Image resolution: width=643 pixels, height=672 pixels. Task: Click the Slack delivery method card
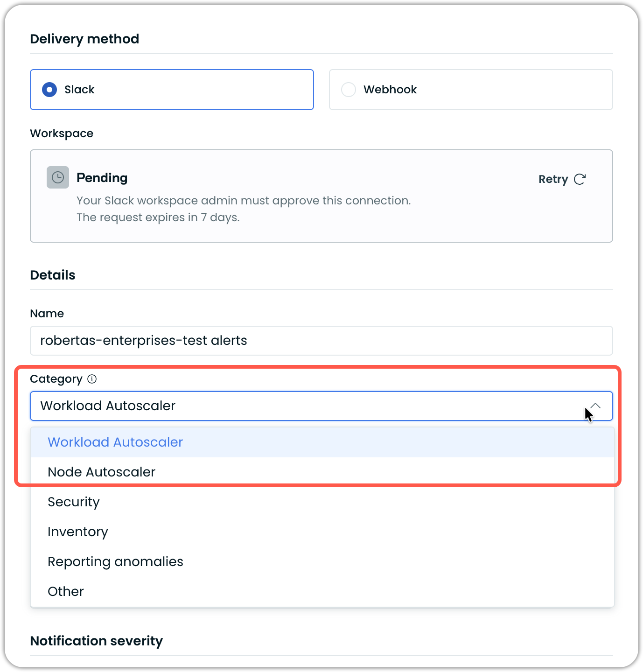172,90
